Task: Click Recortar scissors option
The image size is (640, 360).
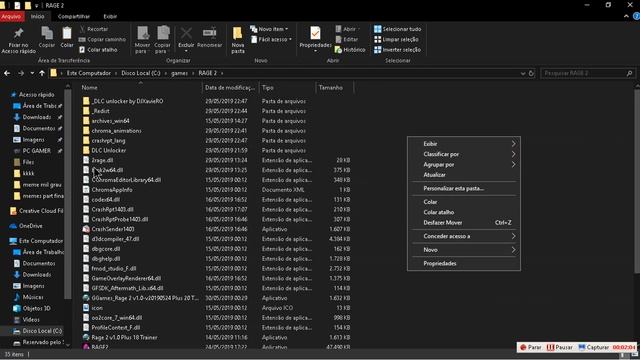Action: (93, 29)
